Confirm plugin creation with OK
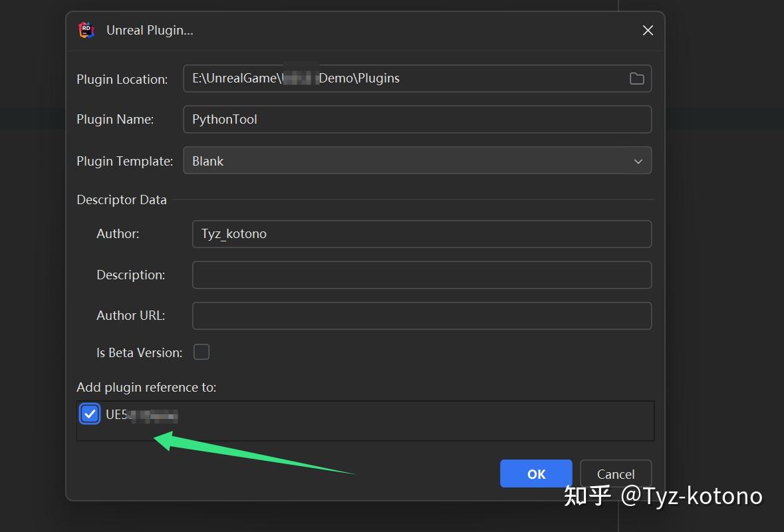The height and width of the screenshot is (532, 784). [536, 473]
